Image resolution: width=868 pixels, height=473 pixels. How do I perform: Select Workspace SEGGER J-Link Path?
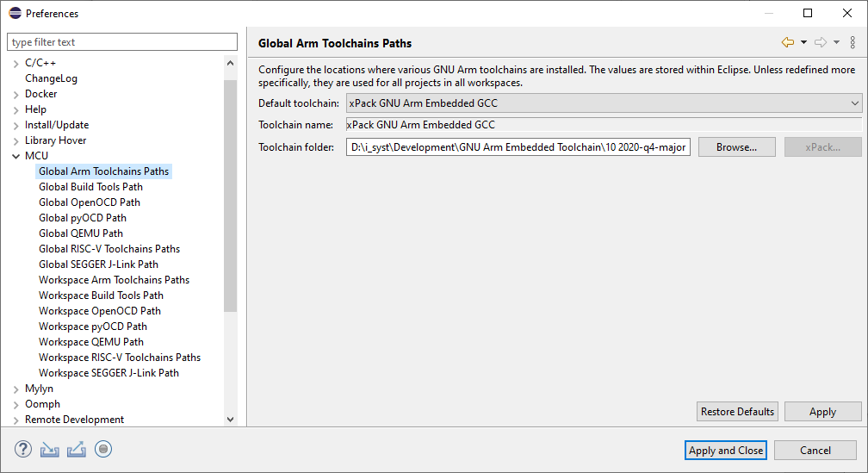click(108, 373)
